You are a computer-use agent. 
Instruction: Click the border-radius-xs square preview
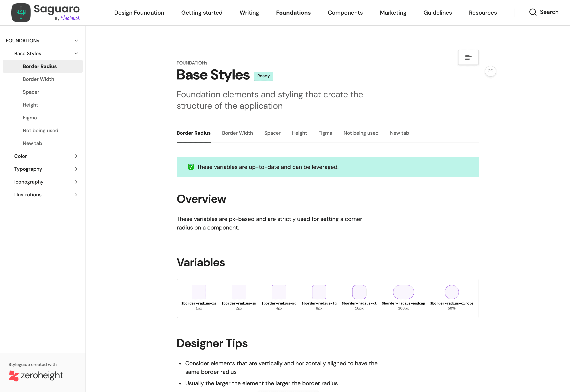pyautogui.click(x=199, y=292)
